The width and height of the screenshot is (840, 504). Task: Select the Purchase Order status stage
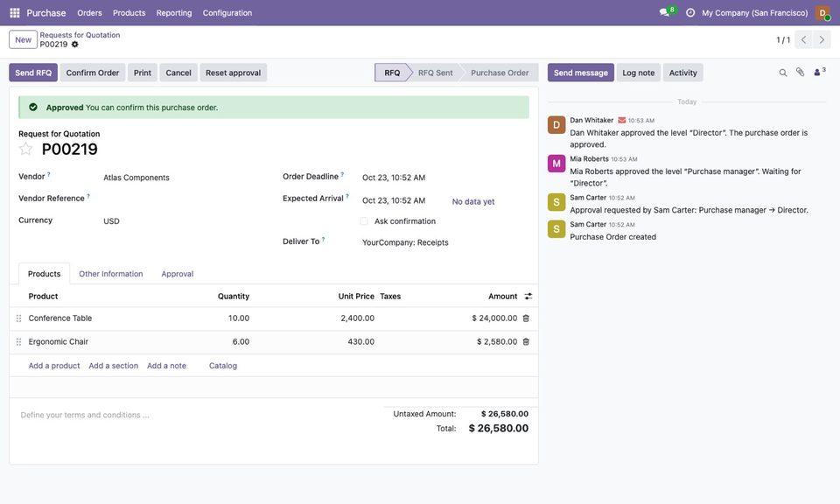click(x=500, y=73)
